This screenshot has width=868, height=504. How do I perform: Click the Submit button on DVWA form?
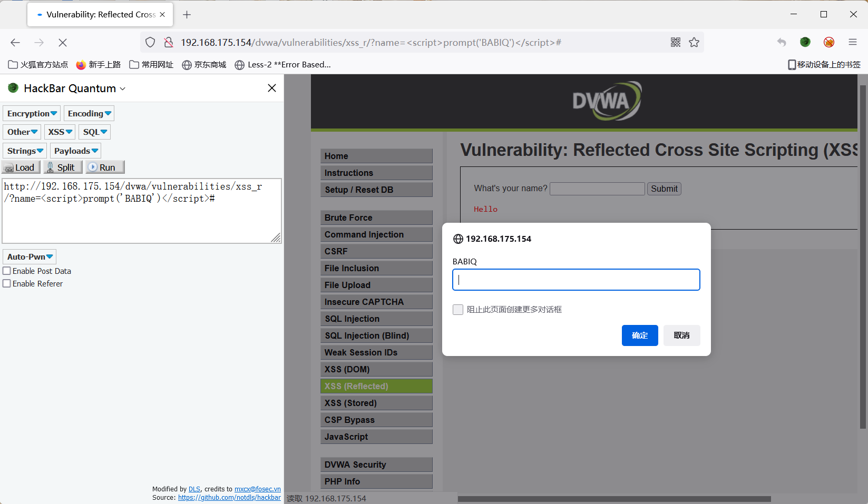click(664, 189)
